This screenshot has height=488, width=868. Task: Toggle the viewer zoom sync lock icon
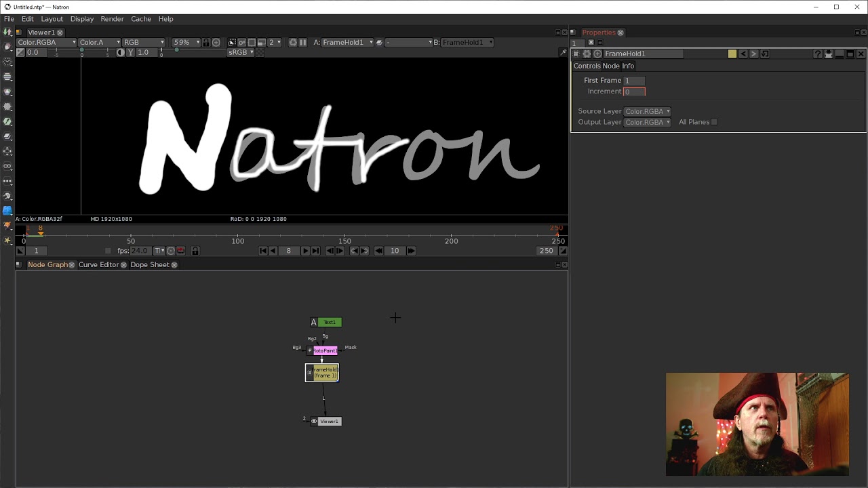click(205, 42)
